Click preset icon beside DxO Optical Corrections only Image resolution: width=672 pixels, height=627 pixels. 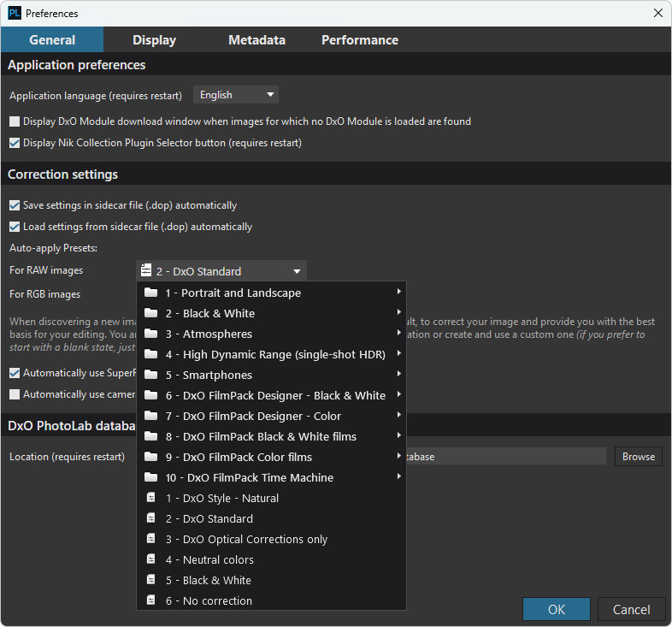coord(150,539)
